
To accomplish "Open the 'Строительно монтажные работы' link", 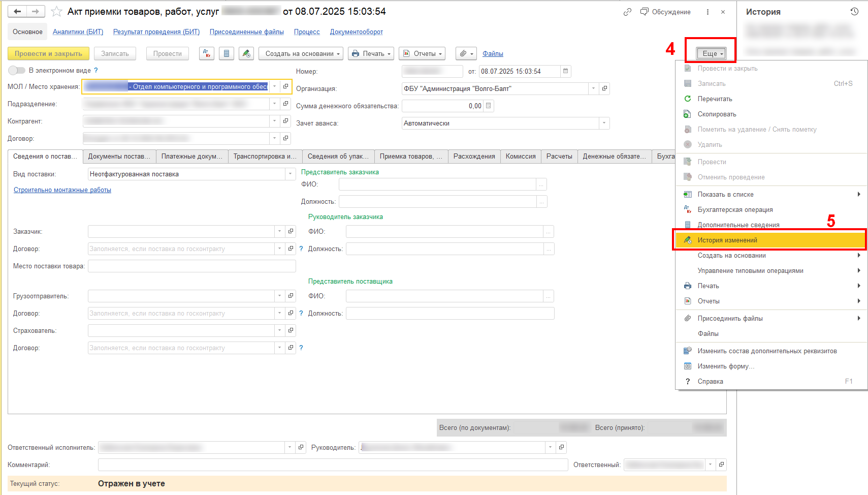I will pyautogui.click(x=62, y=190).
